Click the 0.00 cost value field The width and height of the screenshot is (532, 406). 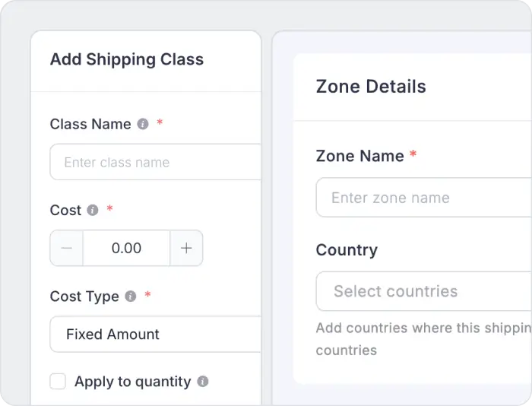(126, 248)
